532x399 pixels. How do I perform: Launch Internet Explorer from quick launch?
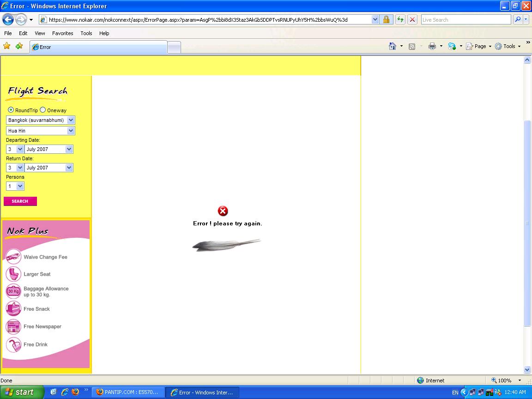tap(65, 392)
